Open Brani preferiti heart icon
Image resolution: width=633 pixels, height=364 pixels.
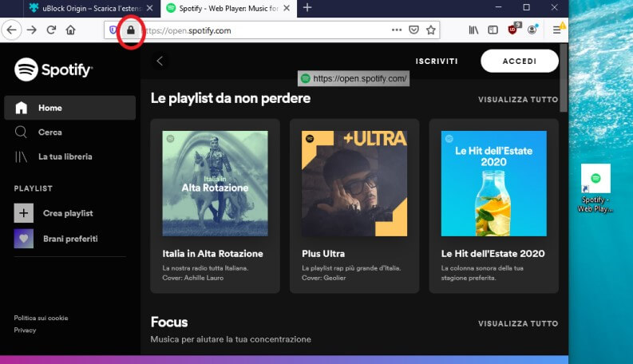coord(24,239)
